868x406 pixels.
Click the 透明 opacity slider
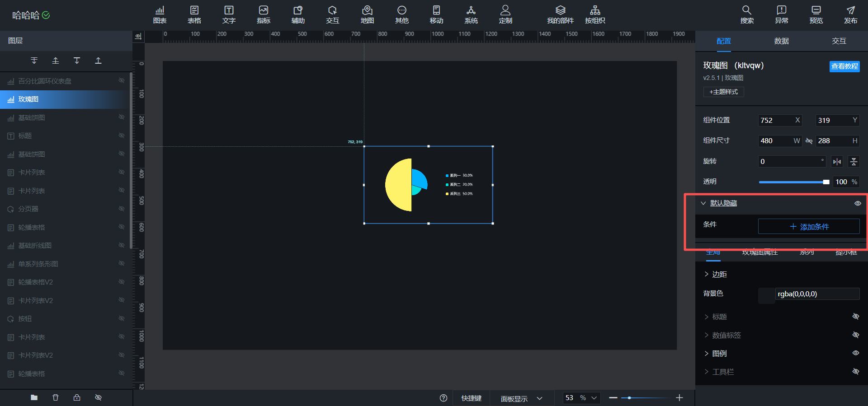(x=794, y=182)
